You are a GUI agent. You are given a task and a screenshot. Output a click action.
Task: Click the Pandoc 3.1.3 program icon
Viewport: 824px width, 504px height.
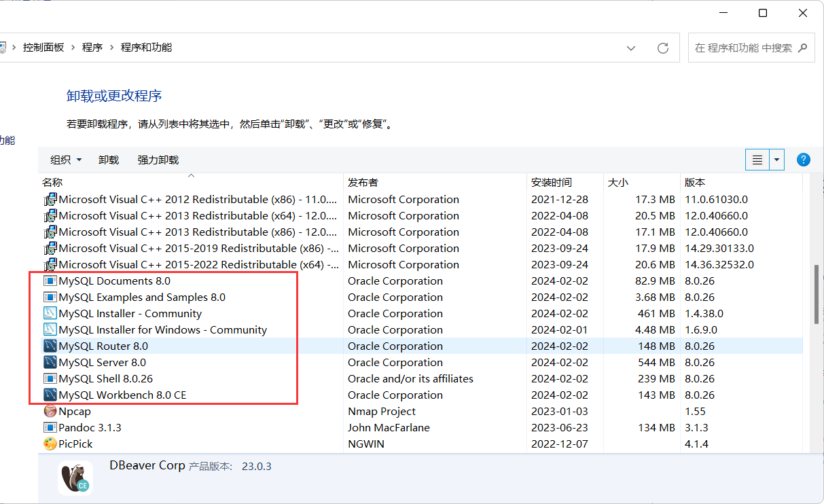50,427
